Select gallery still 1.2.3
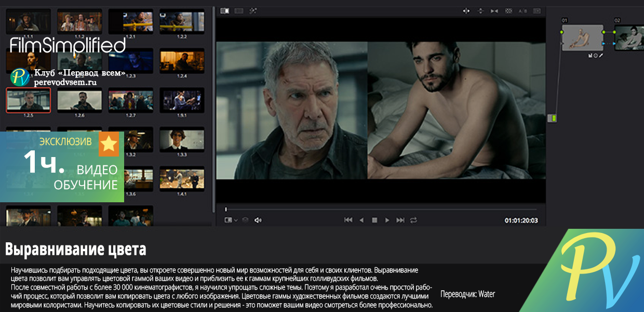The width and height of the screenshot is (644, 312). click(x=130, y=61)
